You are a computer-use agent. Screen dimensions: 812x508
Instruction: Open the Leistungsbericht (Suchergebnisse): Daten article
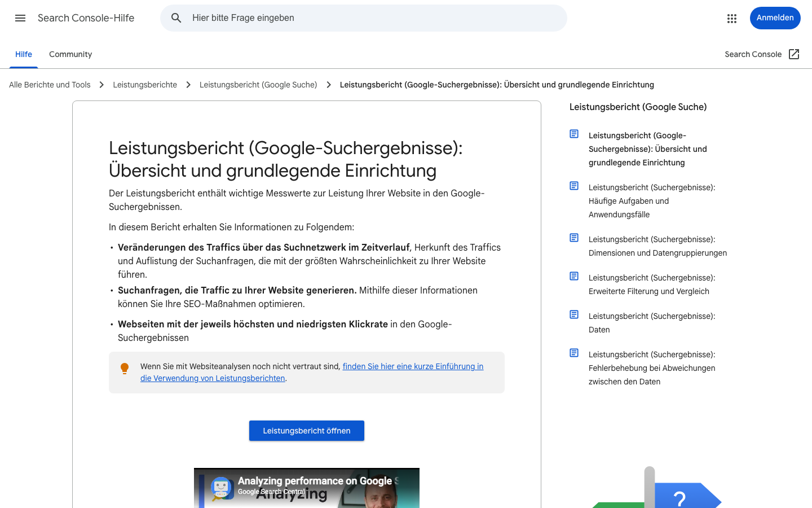click(652, 323)
